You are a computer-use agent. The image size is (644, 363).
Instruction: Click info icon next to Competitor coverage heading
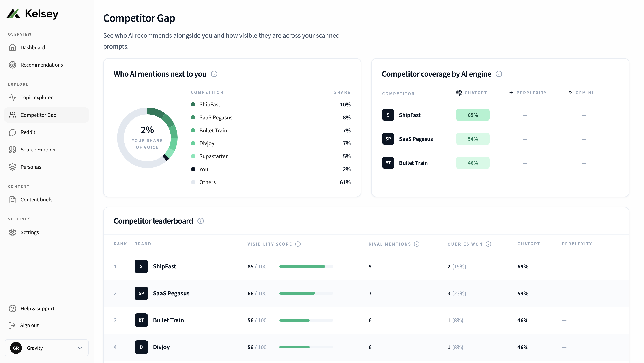coord(499,74)
